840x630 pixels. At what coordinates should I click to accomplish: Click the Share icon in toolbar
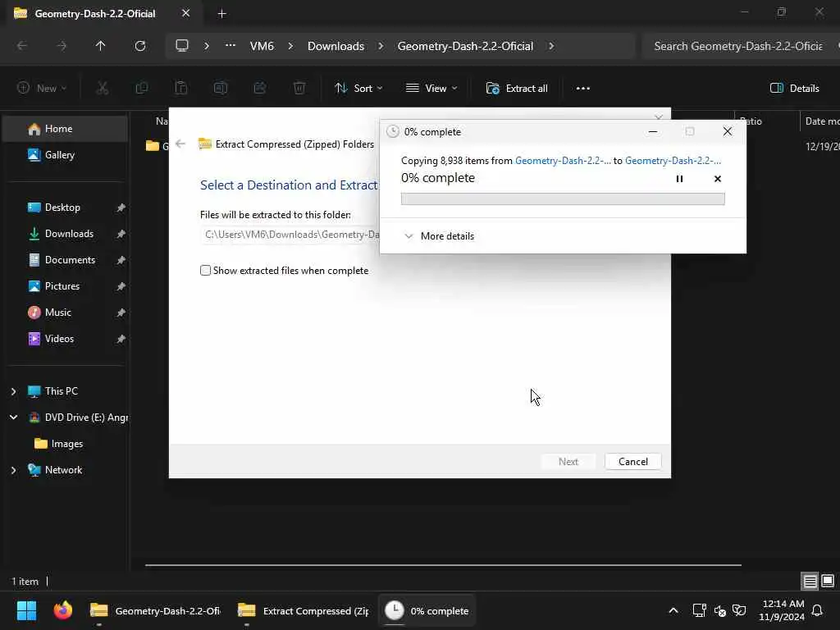pos(260,89)
